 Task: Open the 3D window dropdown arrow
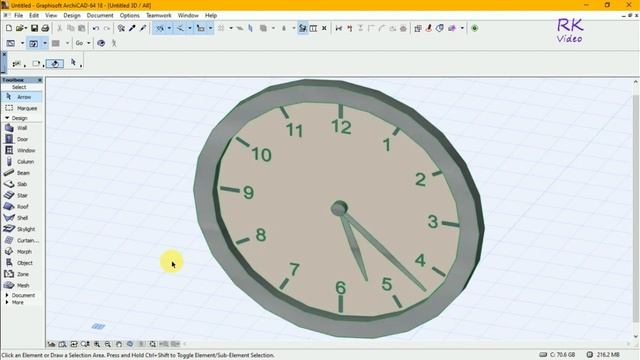(x=44, y=43)
